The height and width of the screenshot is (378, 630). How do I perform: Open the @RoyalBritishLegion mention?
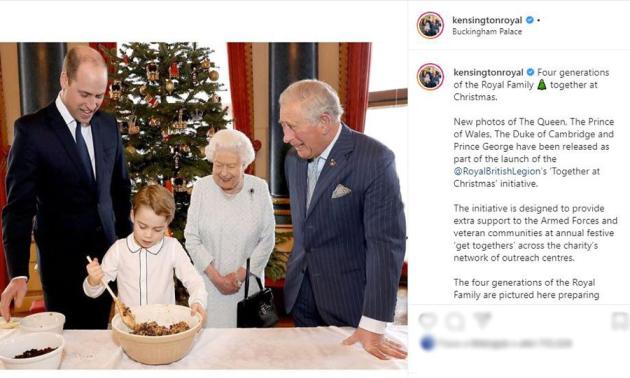(x=497, y=171)
